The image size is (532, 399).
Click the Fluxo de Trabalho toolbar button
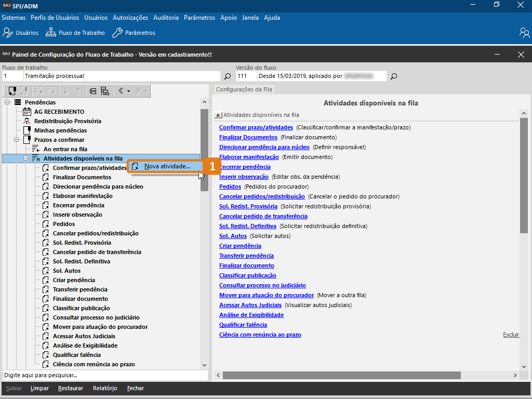click(75, 33)
